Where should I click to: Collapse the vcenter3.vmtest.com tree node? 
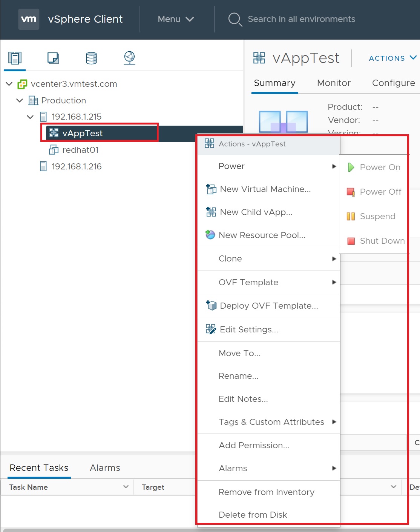point(9,84)
